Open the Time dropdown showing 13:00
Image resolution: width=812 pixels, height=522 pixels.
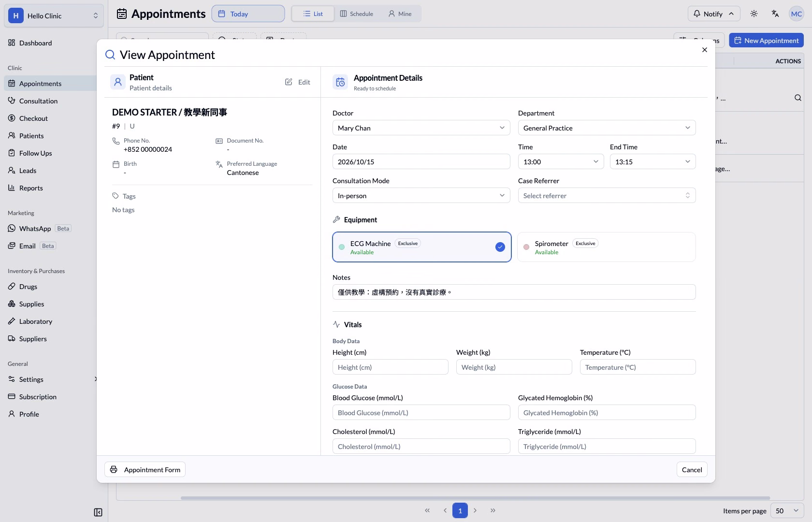pos(561,161)
